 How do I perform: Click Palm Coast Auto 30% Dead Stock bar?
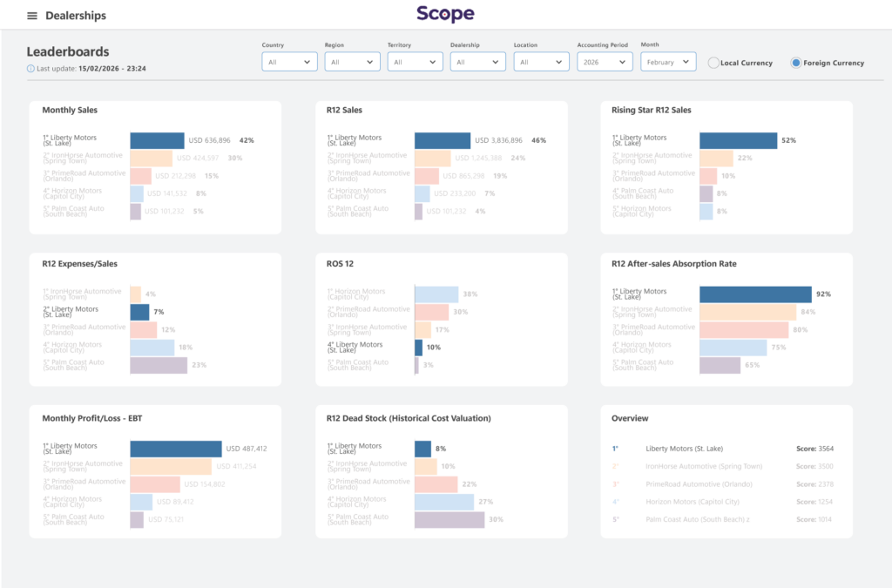[449, 520]
